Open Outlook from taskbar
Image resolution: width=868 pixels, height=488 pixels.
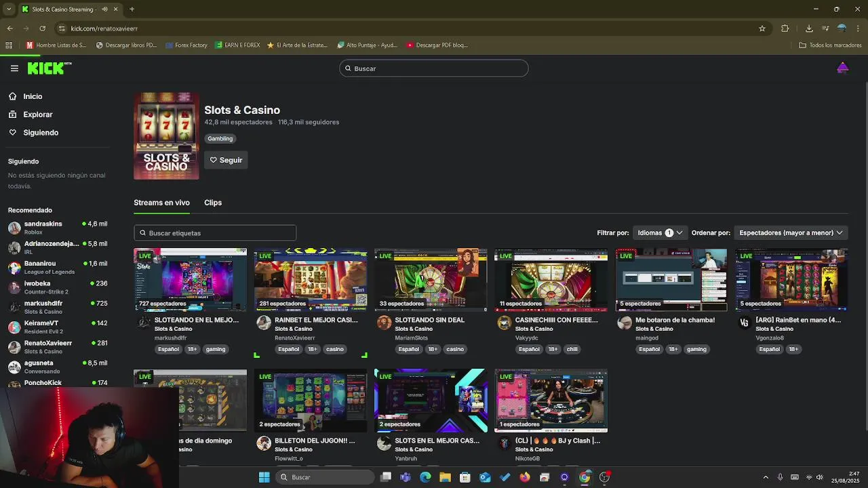[x=485, y=477]
